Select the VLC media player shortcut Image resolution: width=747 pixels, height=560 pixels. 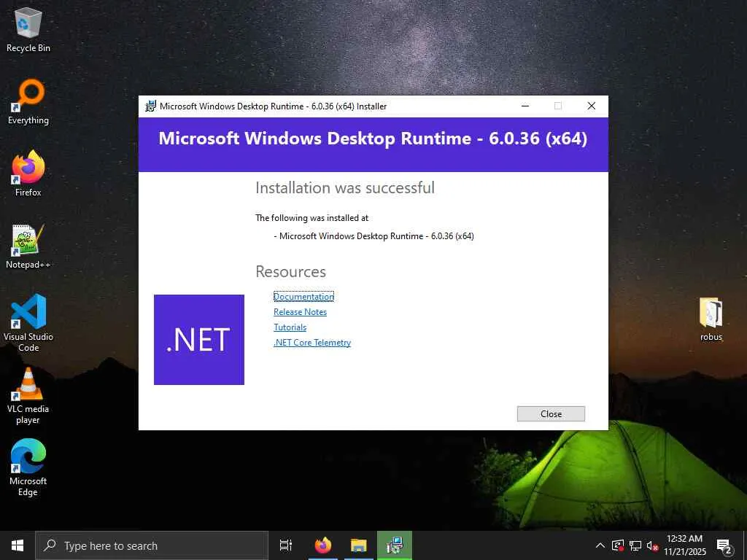pyautogui.click(x=28, y=396)
